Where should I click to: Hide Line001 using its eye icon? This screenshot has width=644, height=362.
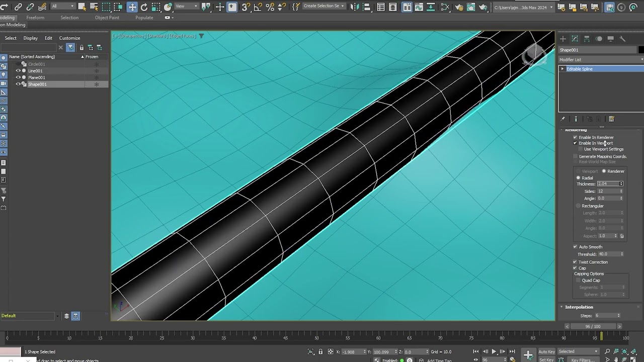(x=18, y=71)
